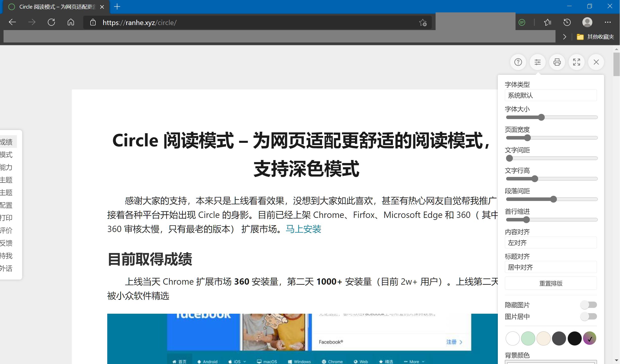Add this page to favorites star icon
This screenshot has width=620, height=364.
[423, 22]
